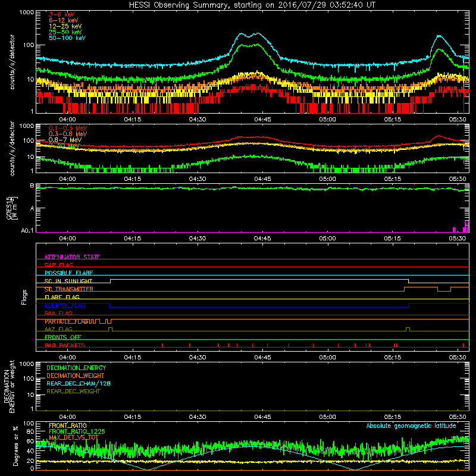The height and width of the screenshot is (476, 476).
Task: Click the 04:45 time tick under the keV plot
Action: tap(262, 120)
